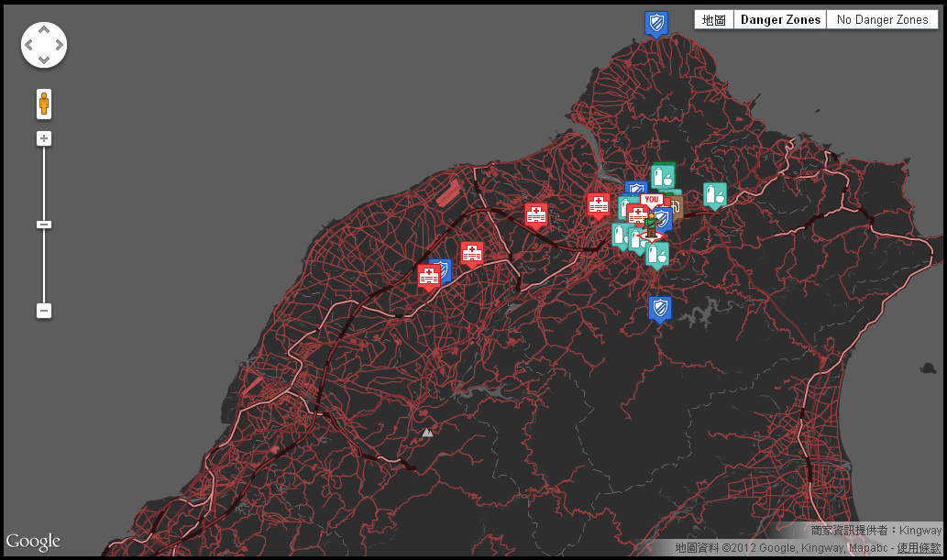Click the hospital marker between the airport and the river
Image resolution: width=947 pixels, height=560 pixels.
point(536,214)
